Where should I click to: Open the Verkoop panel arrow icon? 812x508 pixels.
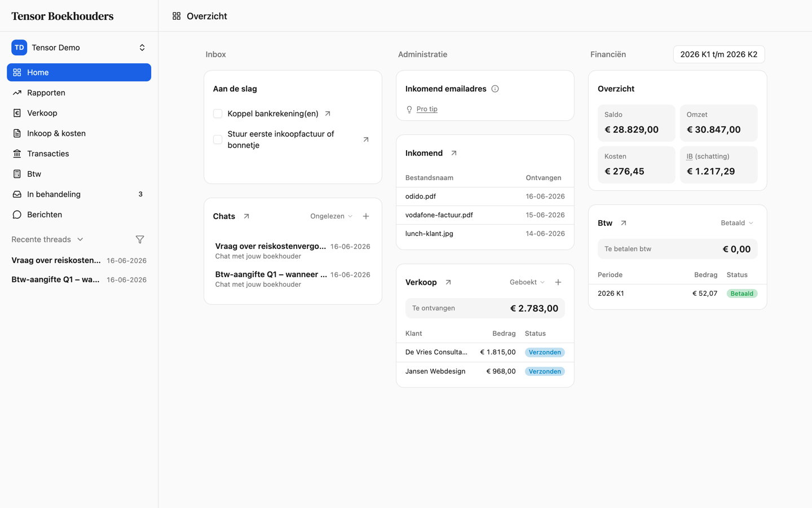(448, 282)
